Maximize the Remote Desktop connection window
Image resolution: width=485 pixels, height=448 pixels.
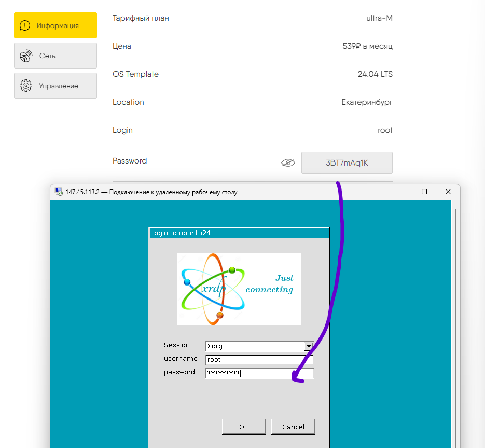(x=424, y=192)
